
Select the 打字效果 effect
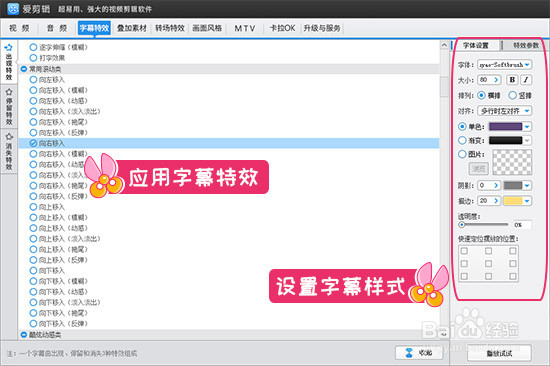(47, 58)
